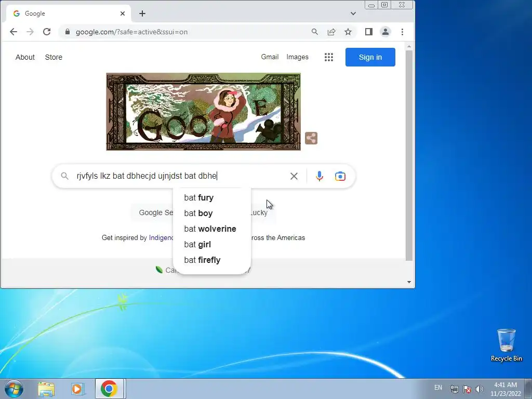The image size is (532, 399).
Task: Open Chrome's three-dot menu
Action: tap(403, 32)
